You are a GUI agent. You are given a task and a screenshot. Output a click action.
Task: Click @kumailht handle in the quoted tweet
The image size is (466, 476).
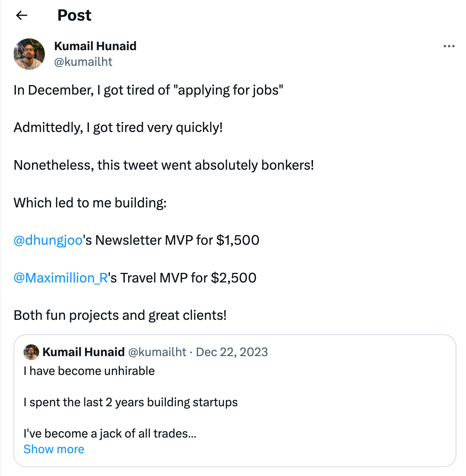click(157, 352)
